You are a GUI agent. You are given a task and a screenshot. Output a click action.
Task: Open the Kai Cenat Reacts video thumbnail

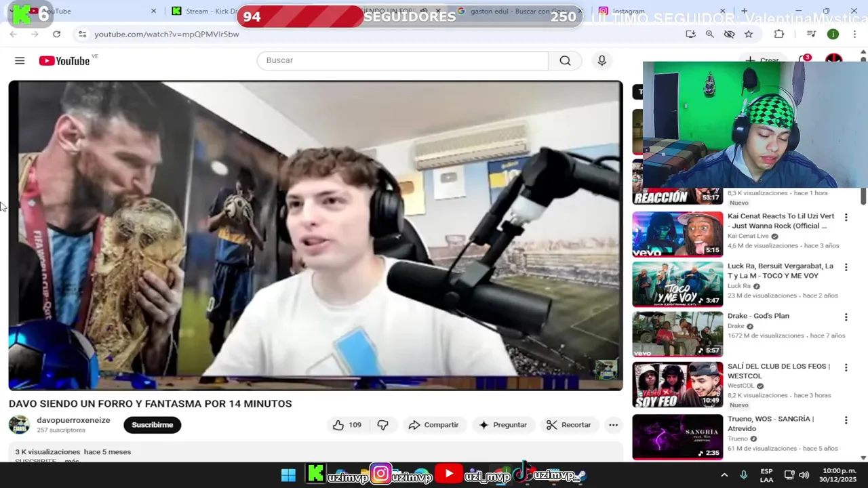(677, 234)
